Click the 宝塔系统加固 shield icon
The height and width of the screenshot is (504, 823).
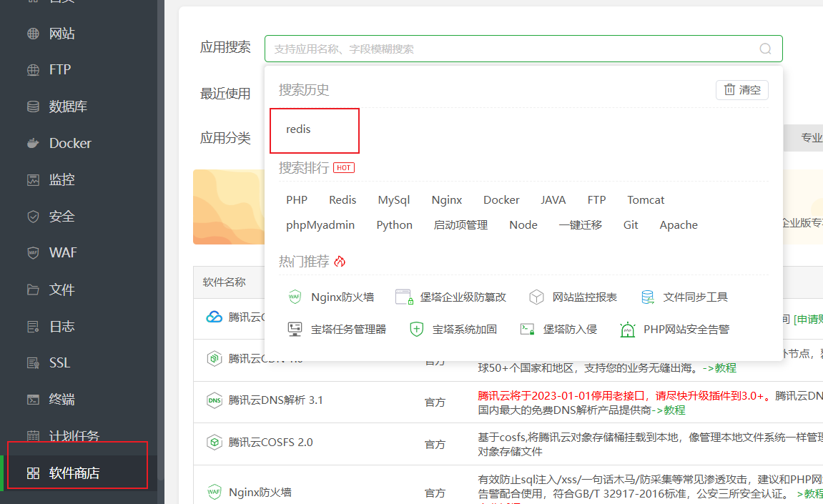[x=416, y=329]
